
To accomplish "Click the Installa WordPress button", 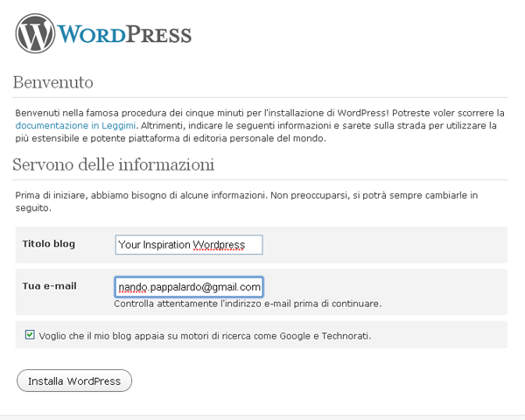I will point(74,381).
